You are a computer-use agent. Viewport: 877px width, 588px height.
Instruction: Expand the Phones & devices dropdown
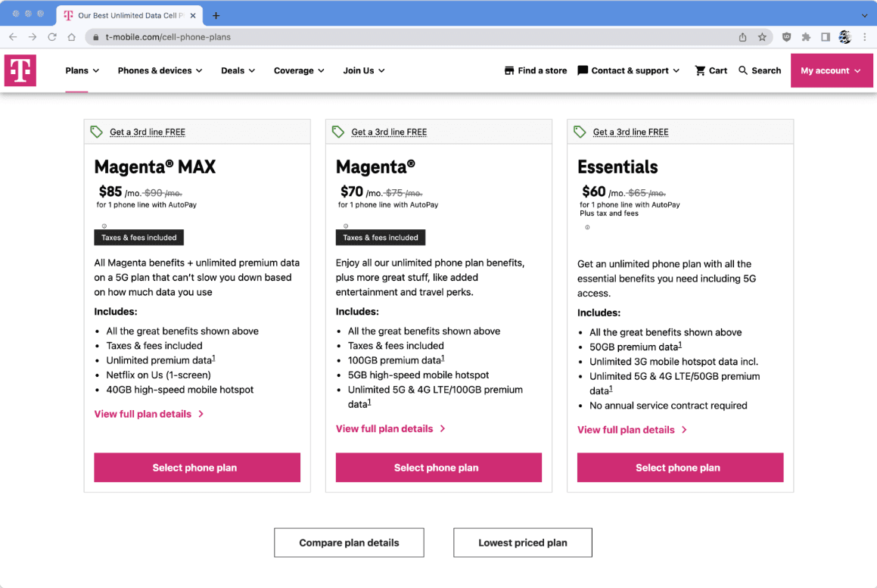[160, 70]
